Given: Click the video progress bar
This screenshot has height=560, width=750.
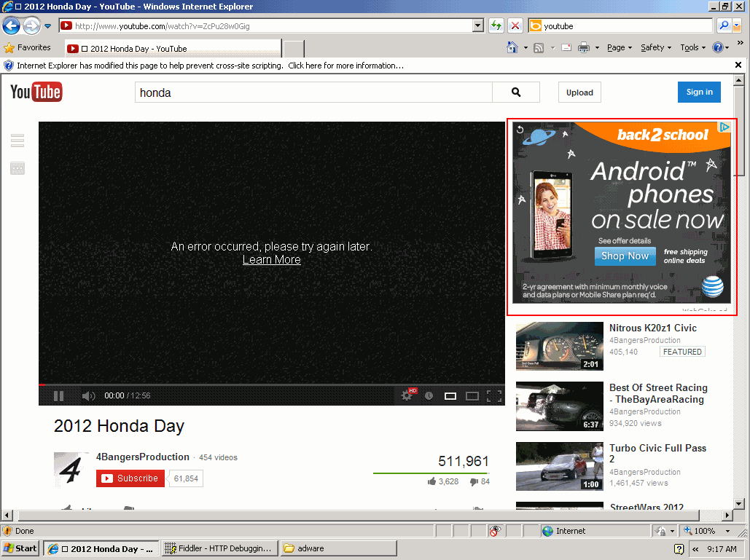Looking at the screenshot, I should point(272,384).
